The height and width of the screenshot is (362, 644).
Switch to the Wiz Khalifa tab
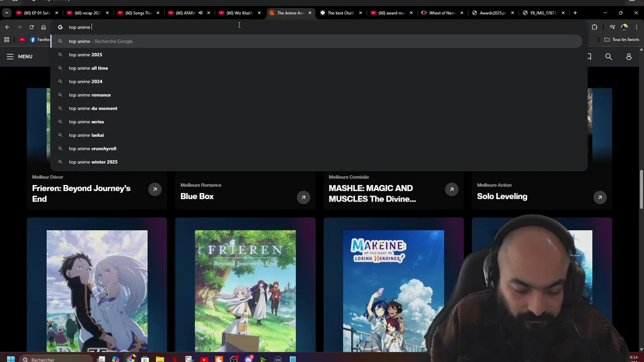pyautogui.click(x=239, y=13)
